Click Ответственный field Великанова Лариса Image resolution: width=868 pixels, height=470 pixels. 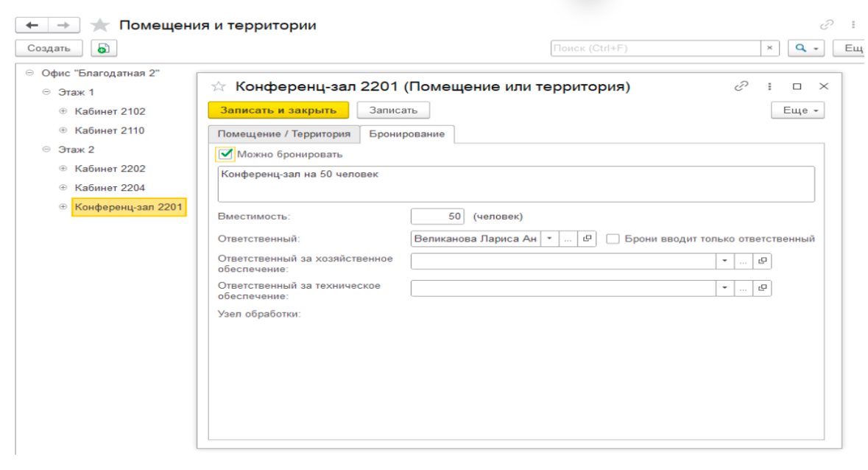(x=476, y=239)
